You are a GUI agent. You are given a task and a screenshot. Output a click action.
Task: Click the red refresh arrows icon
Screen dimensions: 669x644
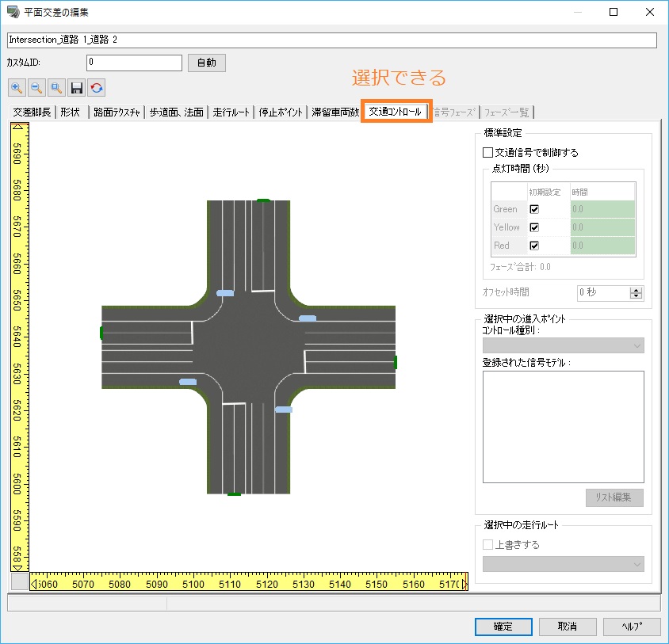coord(97,88)
